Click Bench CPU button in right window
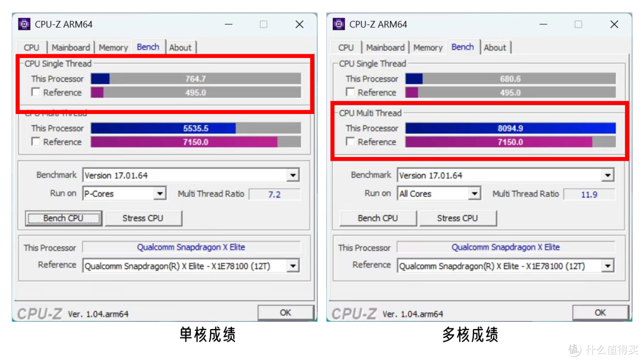 [378, 219]
